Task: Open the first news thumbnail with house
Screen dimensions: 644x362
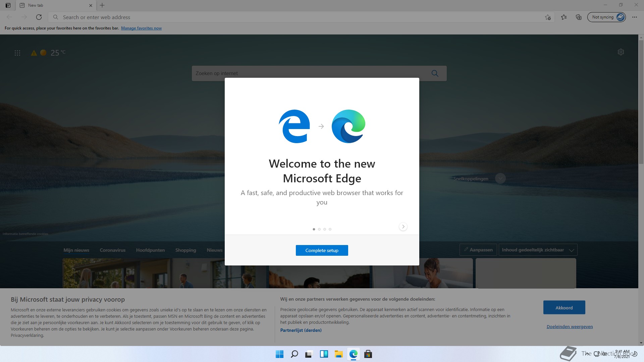Action: pos(165,273)
